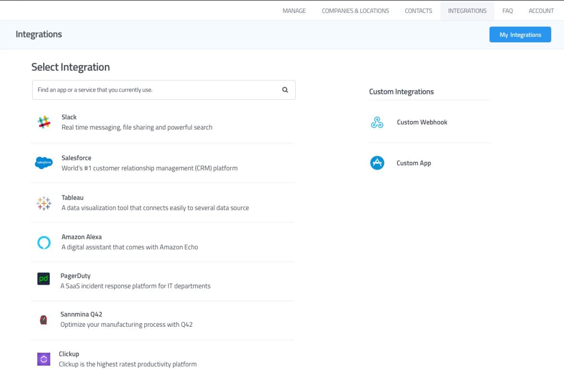Select the Tableau integration name

pyautogui.click(x=72, y=197)
